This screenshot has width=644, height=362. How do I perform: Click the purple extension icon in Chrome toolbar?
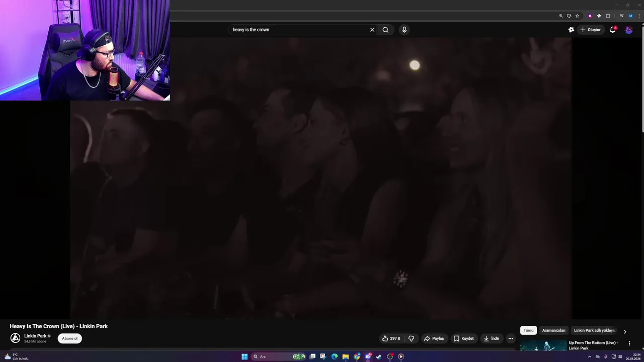pos(590,16)
